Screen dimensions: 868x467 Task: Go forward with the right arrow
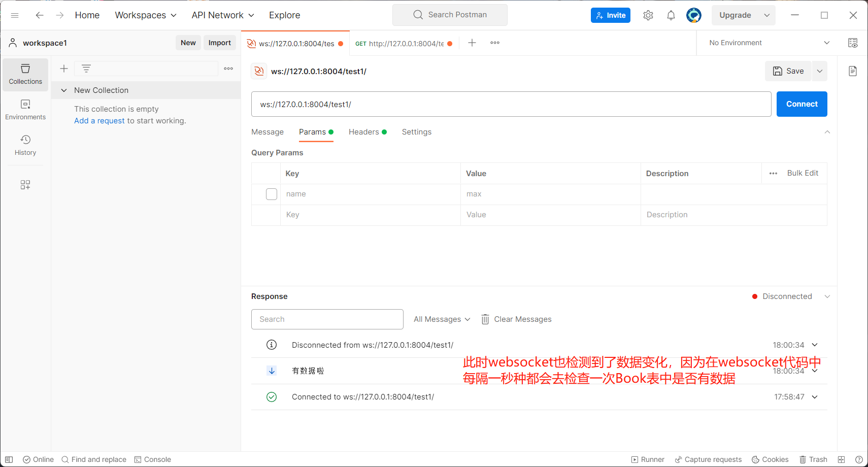point(60,15)
